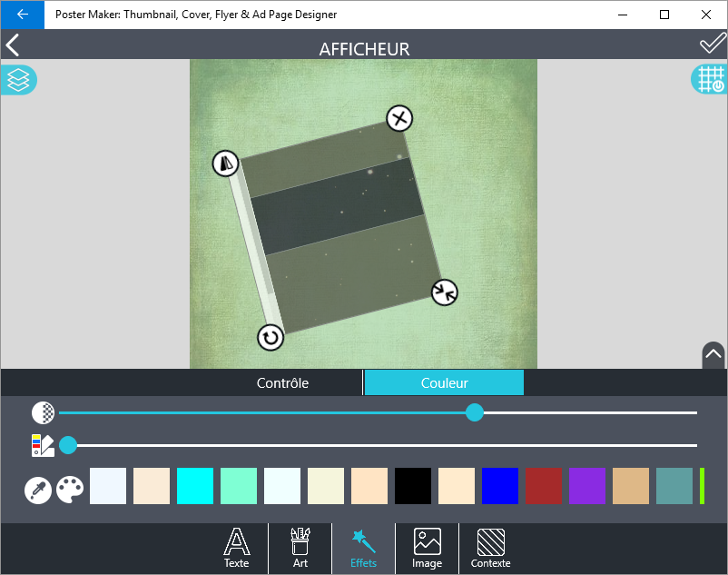Switch to the Contrôle tab
This screenshot has height=575, width=728.
pos(282,382)
